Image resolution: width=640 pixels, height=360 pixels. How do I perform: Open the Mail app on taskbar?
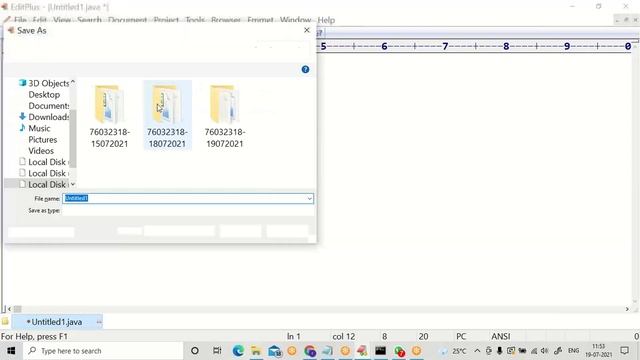click(275, 351)
